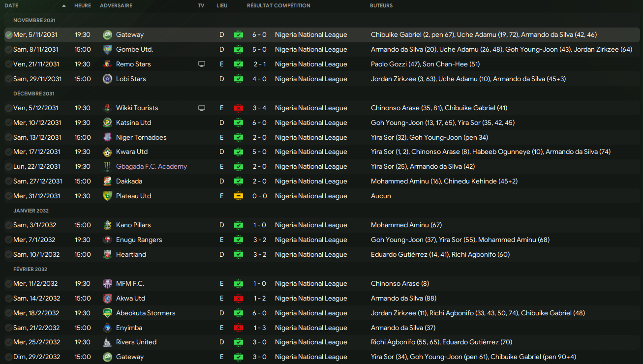Click Katsina Utd club badge
This screenshot has height=364, width=643.
[107, 122]
